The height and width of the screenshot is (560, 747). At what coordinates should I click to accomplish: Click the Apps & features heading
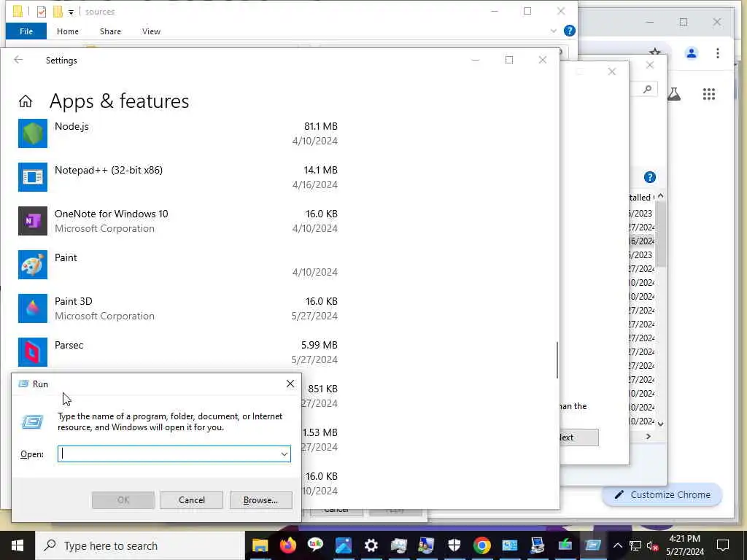(x=119, y=101)
